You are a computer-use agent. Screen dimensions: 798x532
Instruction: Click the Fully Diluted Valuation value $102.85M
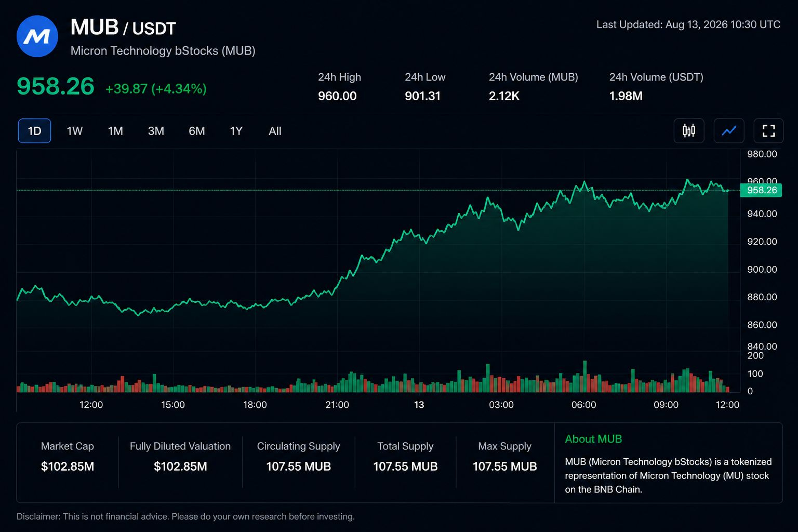pyautogui.click(x=180, y=467)
